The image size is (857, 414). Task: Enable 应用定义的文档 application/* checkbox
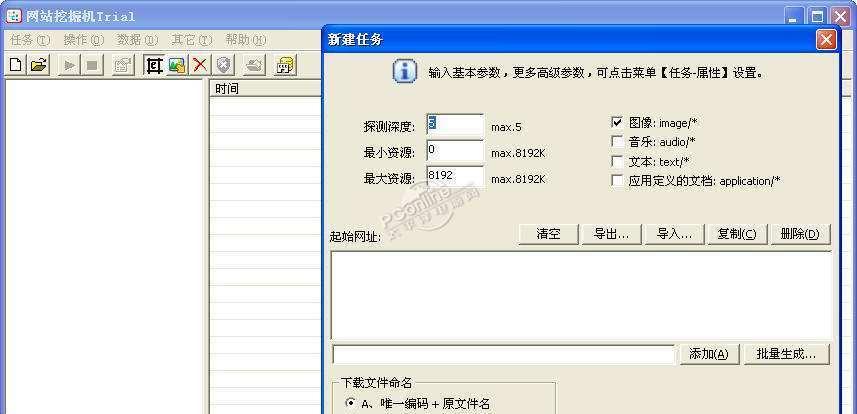[x=617, y=180]
